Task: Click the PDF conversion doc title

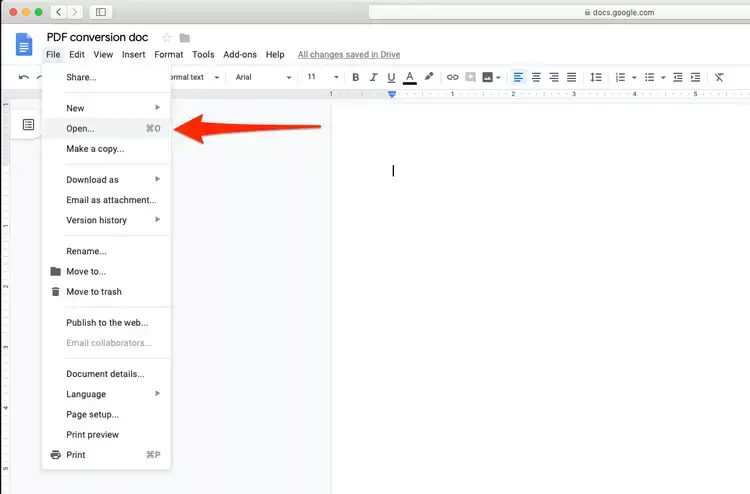Action: (97, 37)
